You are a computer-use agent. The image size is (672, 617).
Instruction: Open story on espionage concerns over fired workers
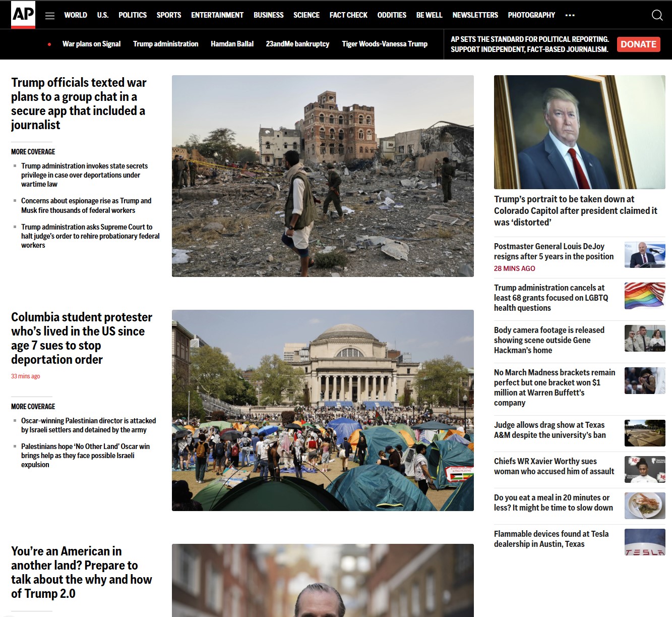(86, 205)
